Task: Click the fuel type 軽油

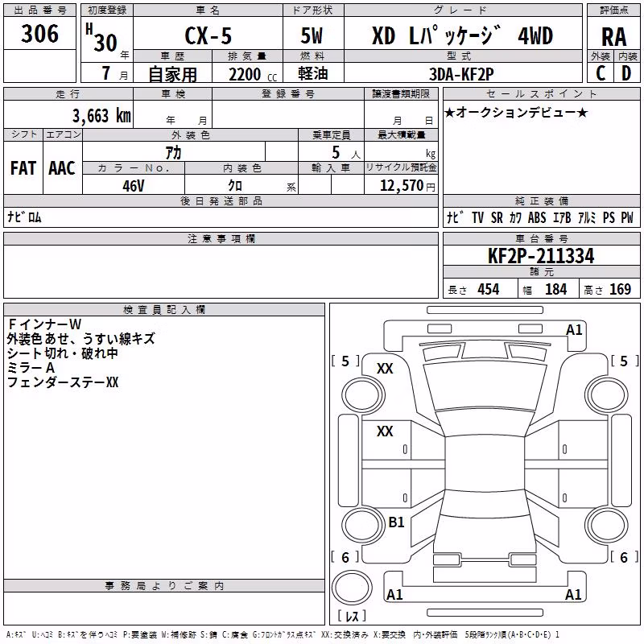Action: point(313,73)
